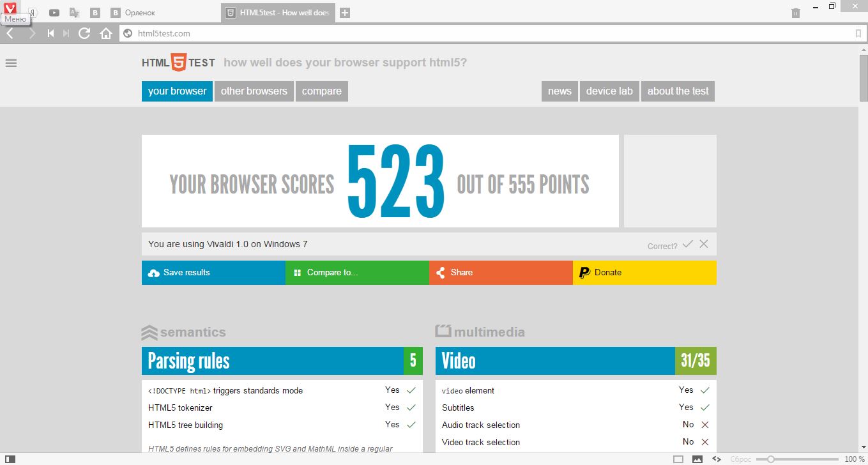
Task: Click the zoom slider handle
Action: (x=771, y=459)
